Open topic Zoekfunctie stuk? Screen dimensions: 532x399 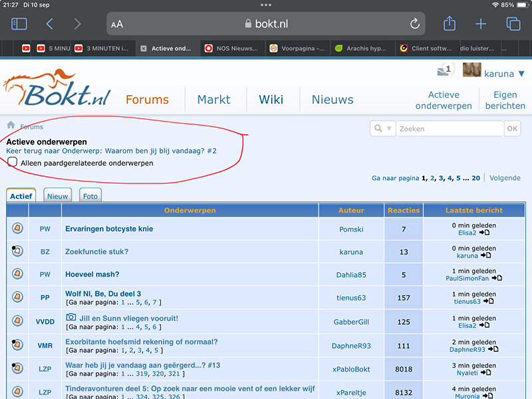click(96, 251)
